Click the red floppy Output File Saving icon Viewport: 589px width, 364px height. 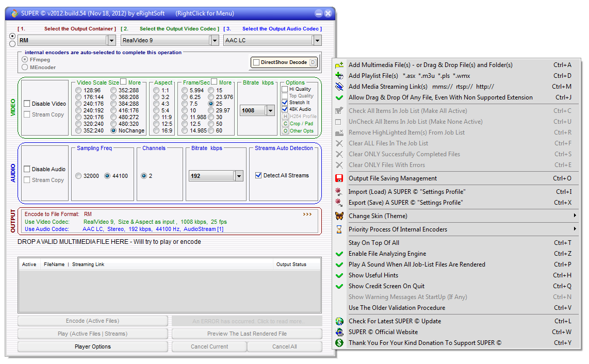[x=339, y=178]
